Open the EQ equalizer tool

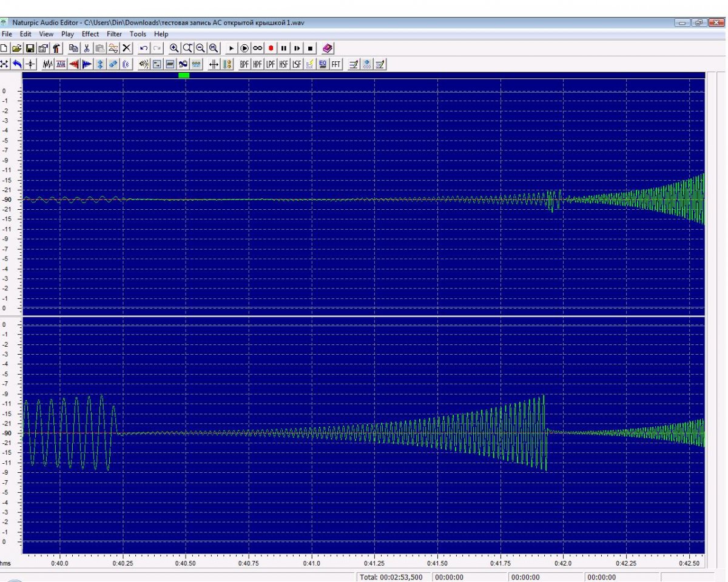click(323, 64)
